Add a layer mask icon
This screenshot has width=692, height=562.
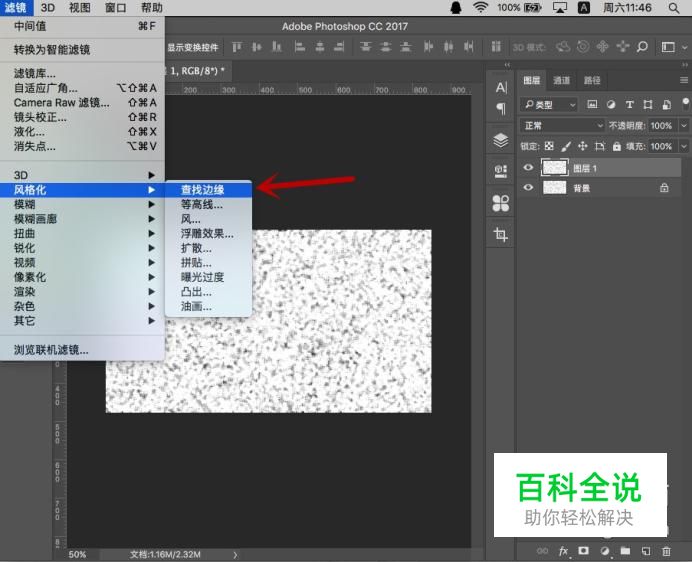pos(583,551)
